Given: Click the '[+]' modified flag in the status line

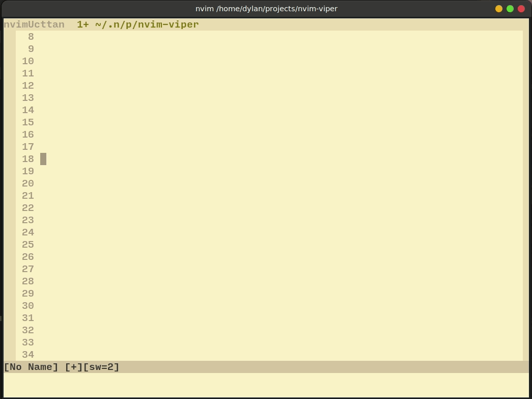Looking at the screenshot, I should 74,367.
